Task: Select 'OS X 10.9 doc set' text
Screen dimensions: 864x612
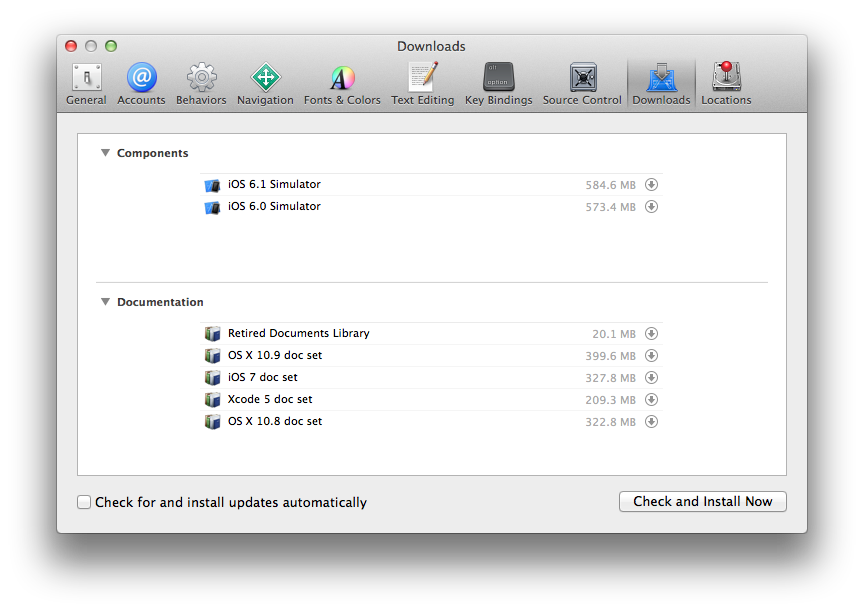Action: click(275, 355)
